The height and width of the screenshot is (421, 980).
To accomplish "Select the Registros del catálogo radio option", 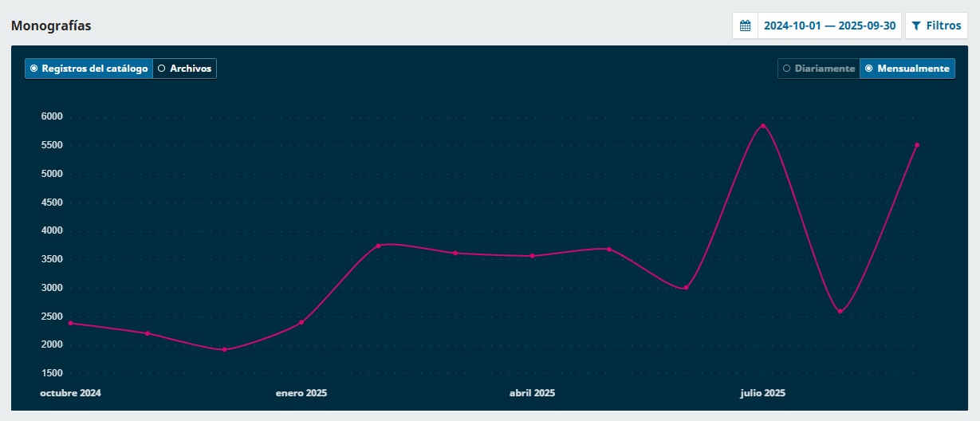I will (89, 69).
